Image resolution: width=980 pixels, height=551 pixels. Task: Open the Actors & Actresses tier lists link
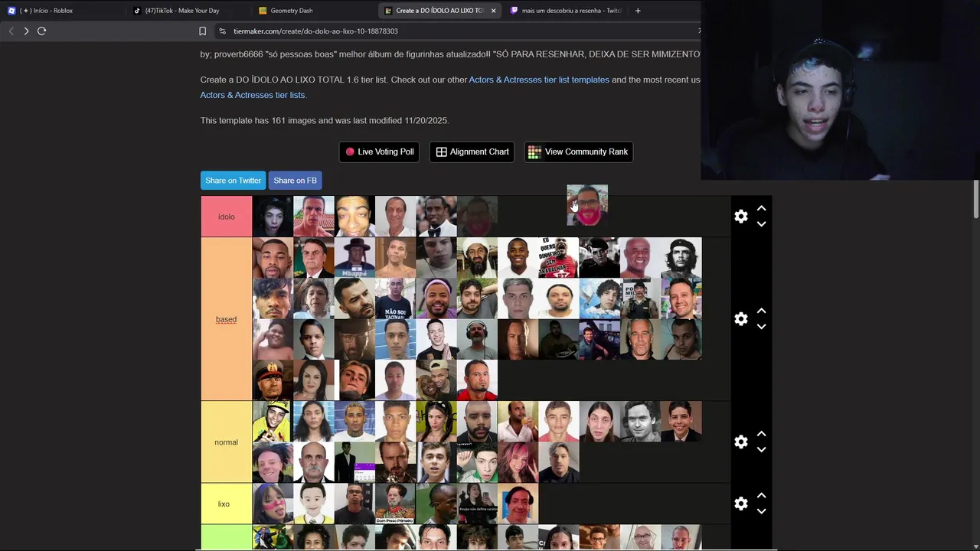click(x=253, y=95)
